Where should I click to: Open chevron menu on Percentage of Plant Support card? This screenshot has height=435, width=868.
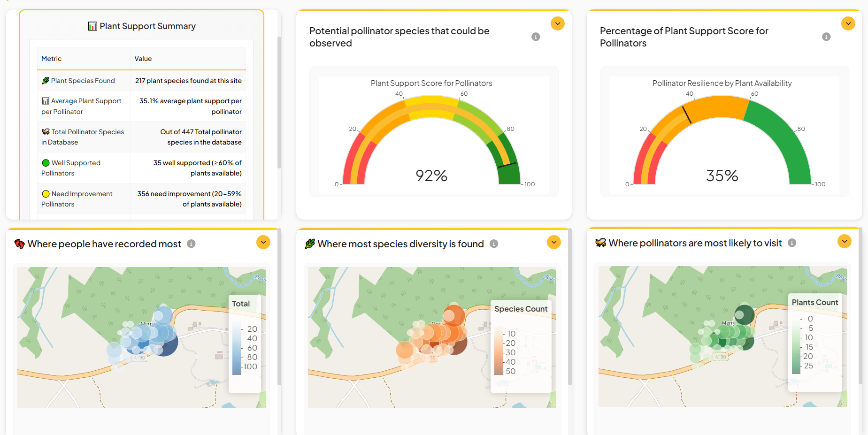tap(848, 23)
